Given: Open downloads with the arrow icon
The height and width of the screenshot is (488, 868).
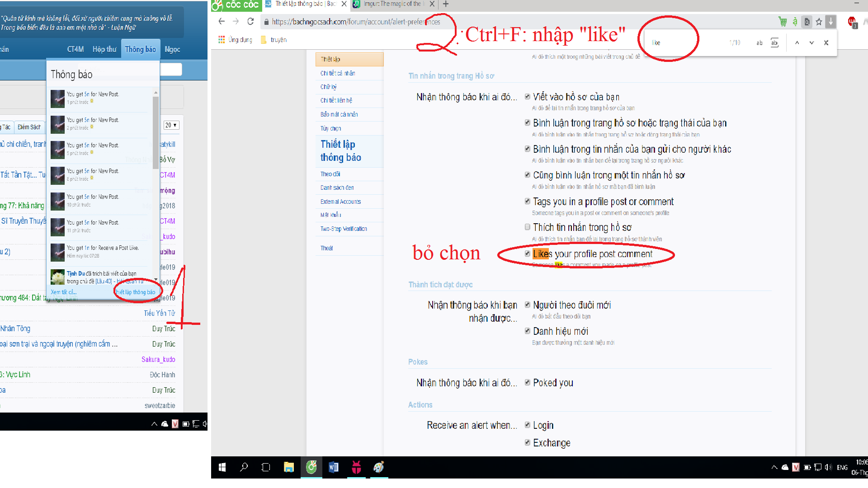Looking at the screenshot, I should pos(830,21).
